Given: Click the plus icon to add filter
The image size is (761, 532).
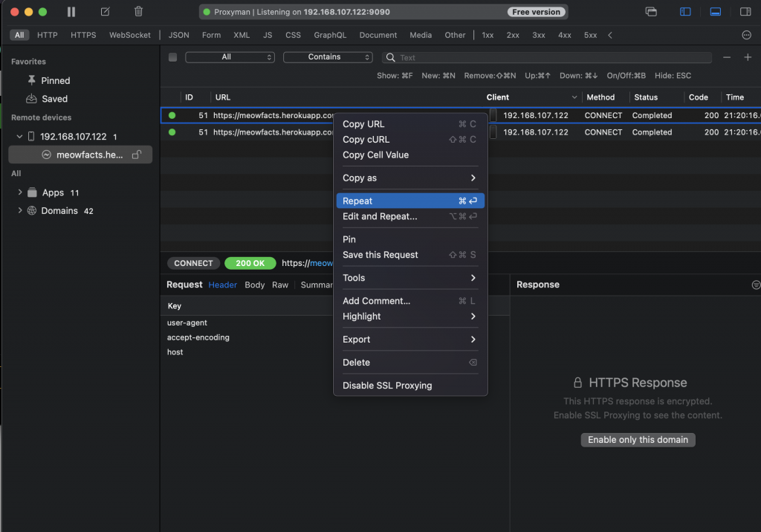Looking at the screenshot, I should click(748, 57).
